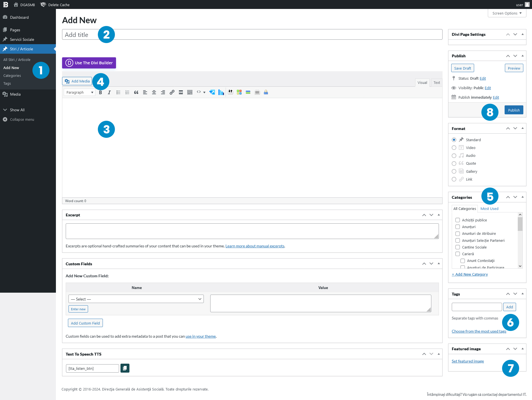This screenshot has width=532, height=400.
Task: Click the Publish button
Action: (x=514, y=110)
